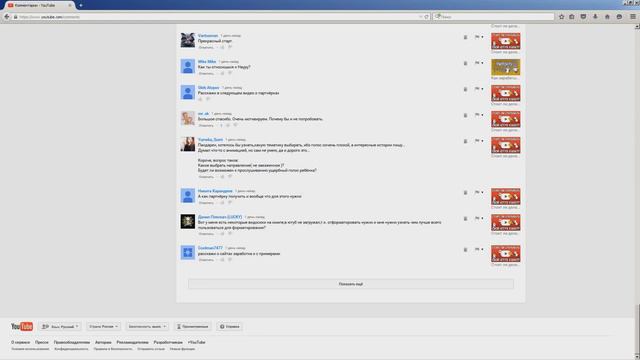640x360 pixels.
Task: Open the Конфиденциальность footer link
Action: (x=71, y=349)
